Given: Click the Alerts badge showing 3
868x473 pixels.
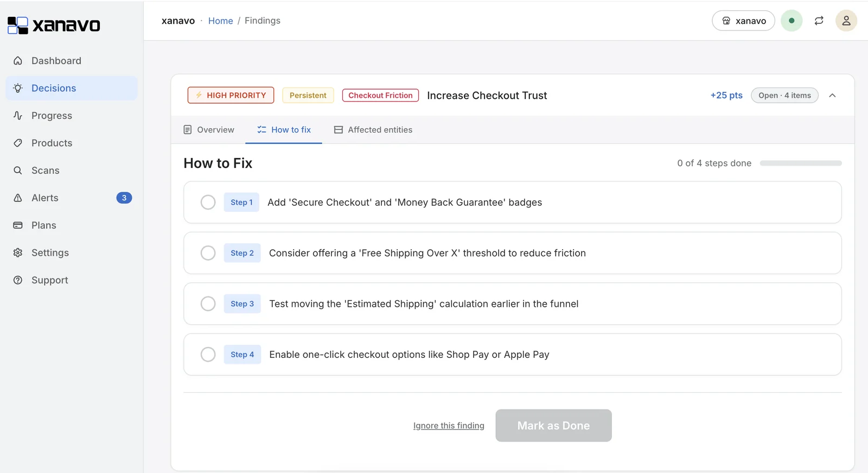Looking at the screenshot, I should [124, 198].
